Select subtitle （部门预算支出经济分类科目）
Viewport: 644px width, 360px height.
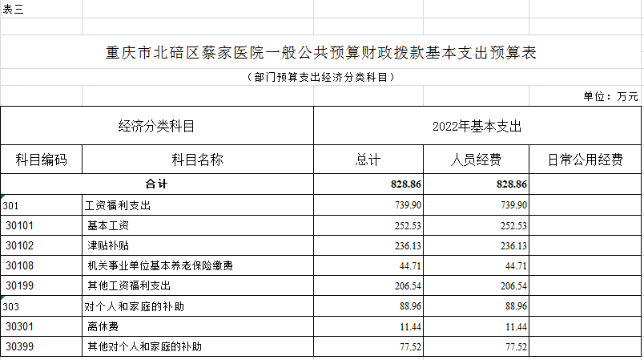(320, 77)
